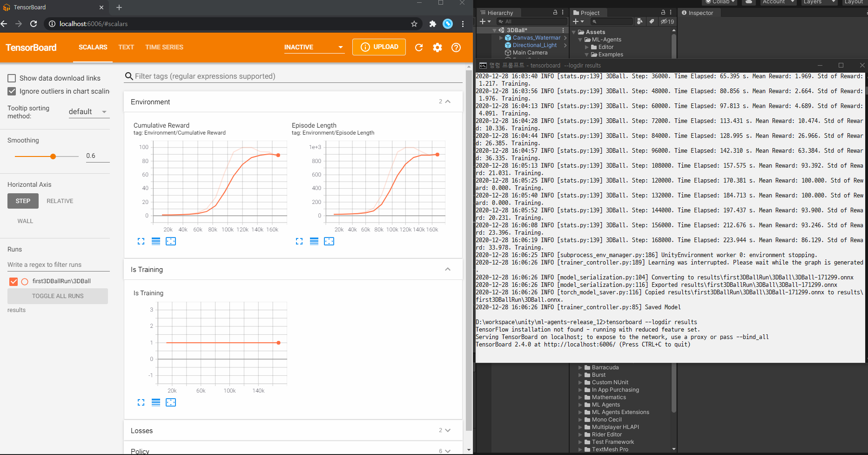Open Unity Layers dropdown

(x=820, y=2)
